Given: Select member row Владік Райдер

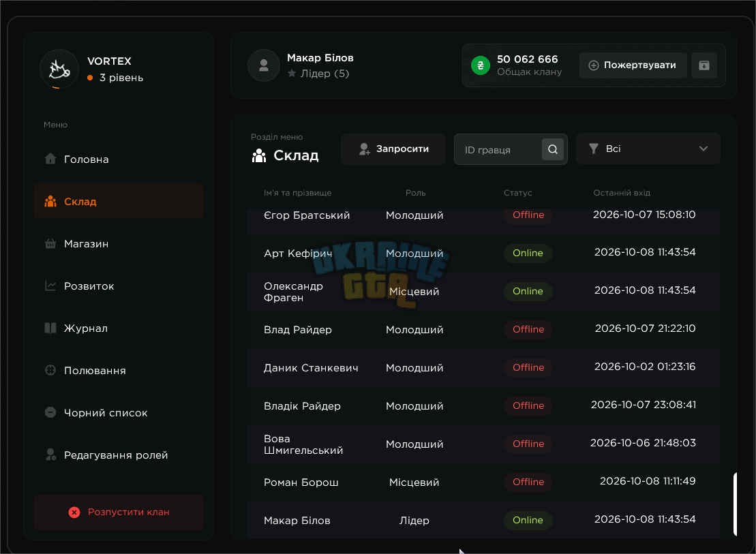Looking at the screenshot, I should coord(483,405).
